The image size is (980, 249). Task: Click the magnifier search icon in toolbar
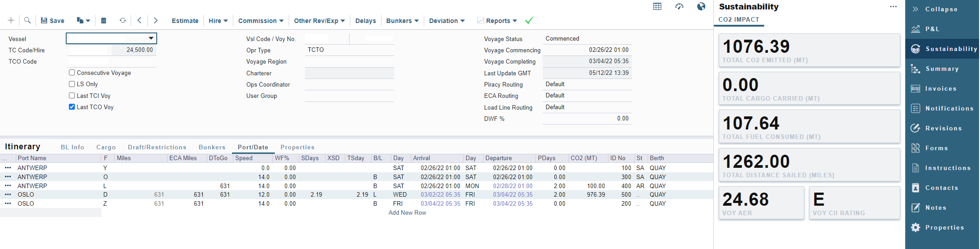click(27, 20)
